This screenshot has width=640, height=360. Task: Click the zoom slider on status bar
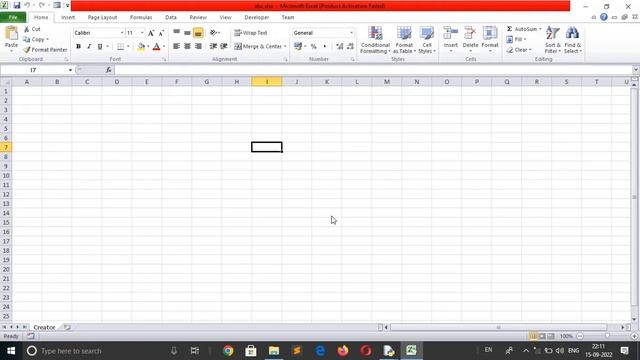click(607, 336)
